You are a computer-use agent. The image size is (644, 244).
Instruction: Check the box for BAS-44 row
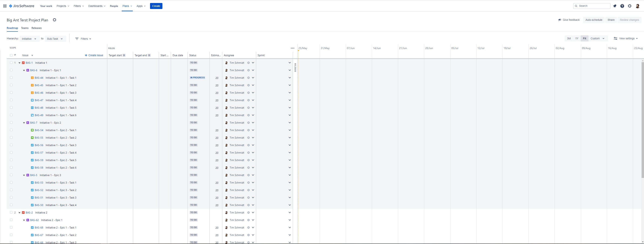click(x=11, y=78)
